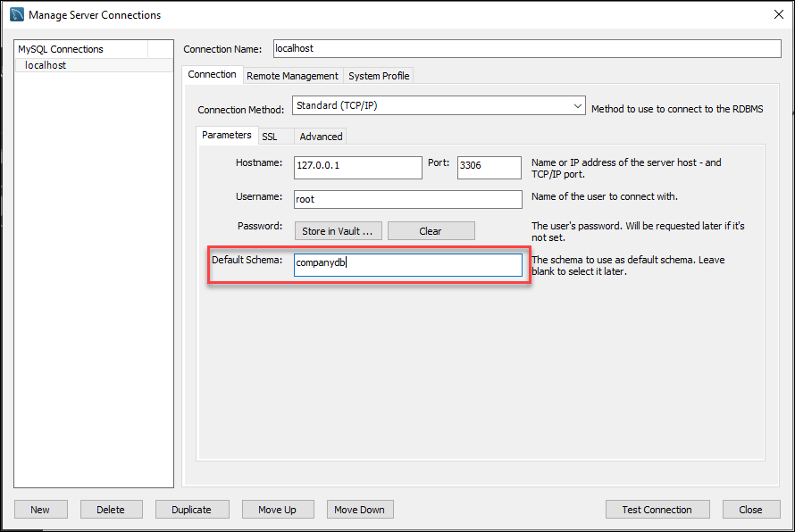This screenshot has width=795, height=532.
Task: Click the Default Schema field
Action: coord(407,265)
